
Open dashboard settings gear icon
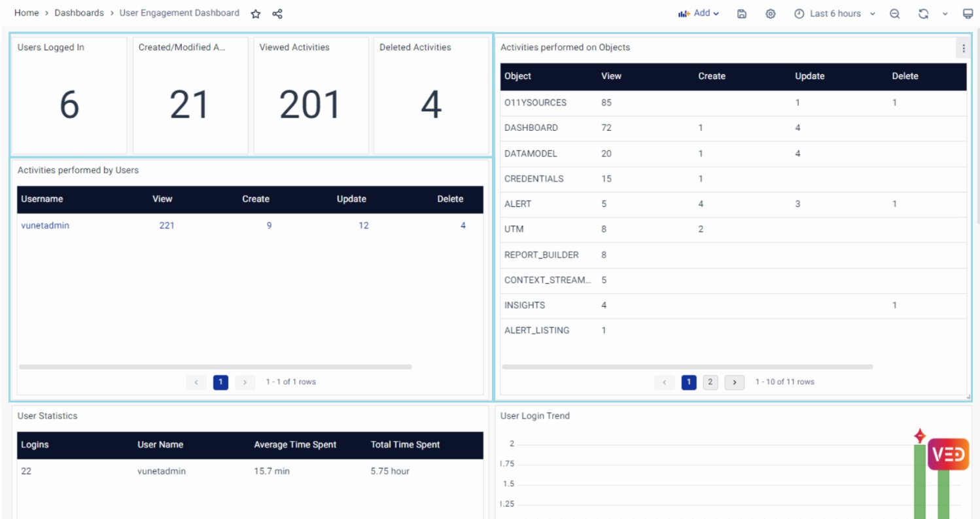pyautogui.click(x=771, y=14)
